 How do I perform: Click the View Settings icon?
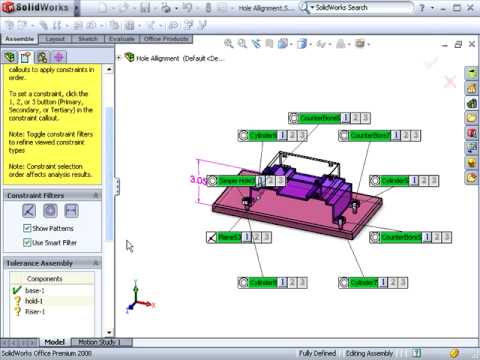tap(360, 44)
